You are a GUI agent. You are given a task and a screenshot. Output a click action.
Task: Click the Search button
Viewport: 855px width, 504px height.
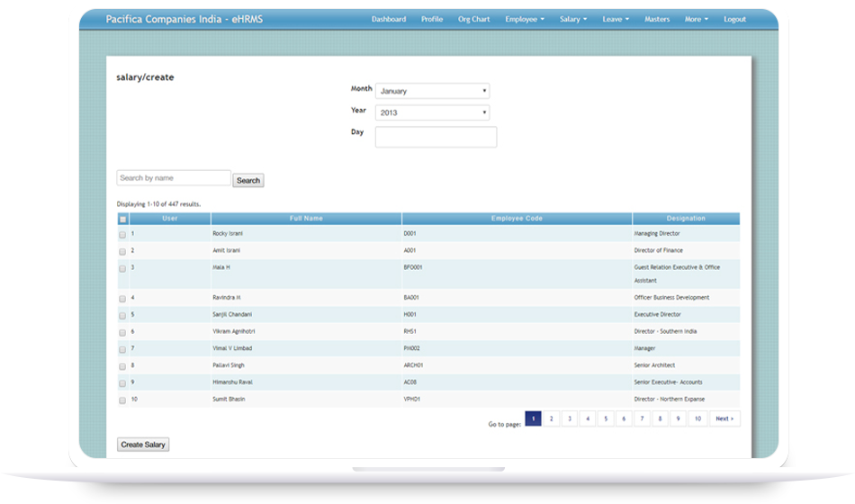point(248,180)
